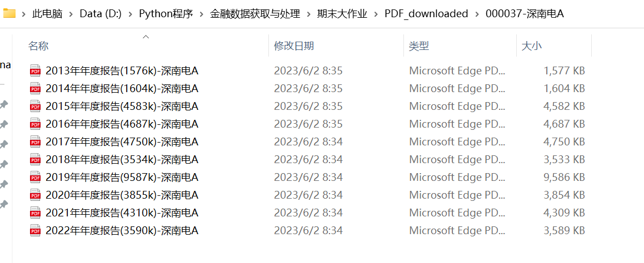Viewport: 644px width, 263px height.
Task: Select PDF icon of 2013年年度报告 file
Action: (x=36, y=70)
